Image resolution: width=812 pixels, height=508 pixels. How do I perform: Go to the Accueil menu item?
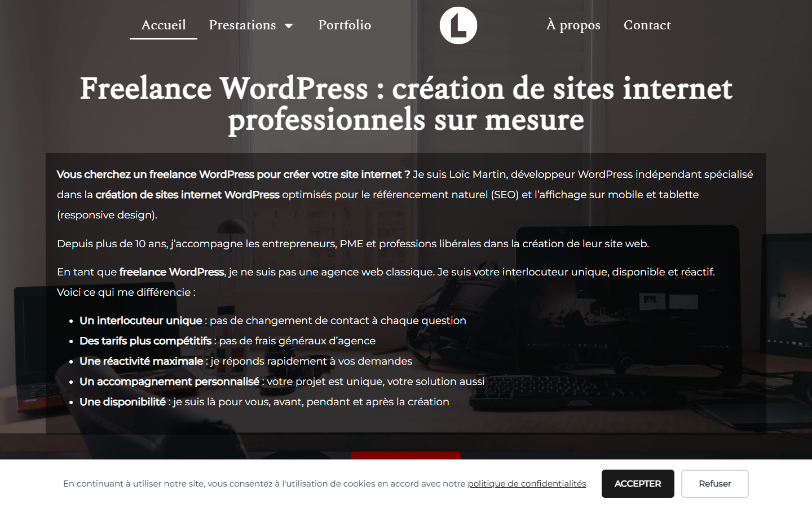(x=164, y=25)
